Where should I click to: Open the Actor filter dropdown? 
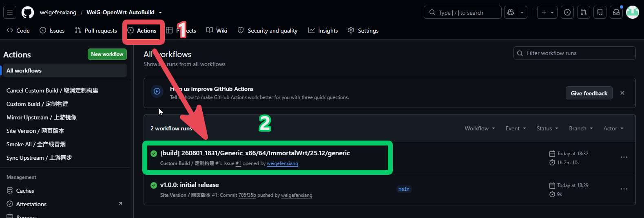coord(613,128)
